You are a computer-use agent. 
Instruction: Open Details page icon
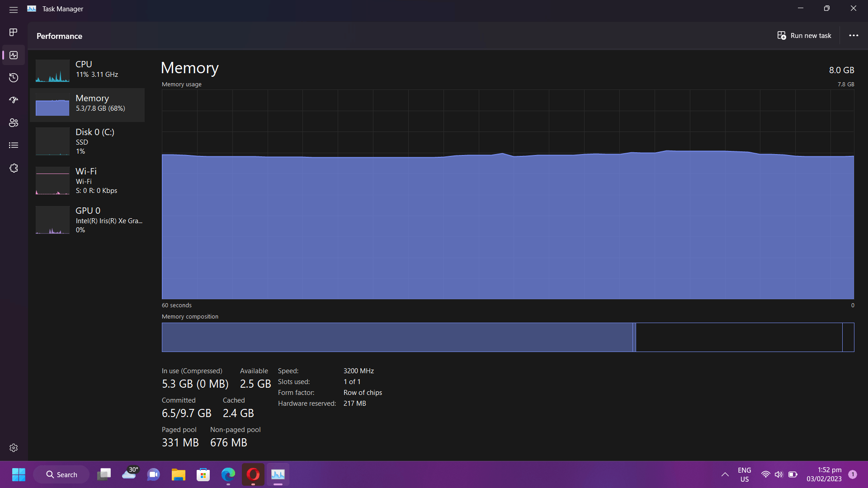coord(14,145)
